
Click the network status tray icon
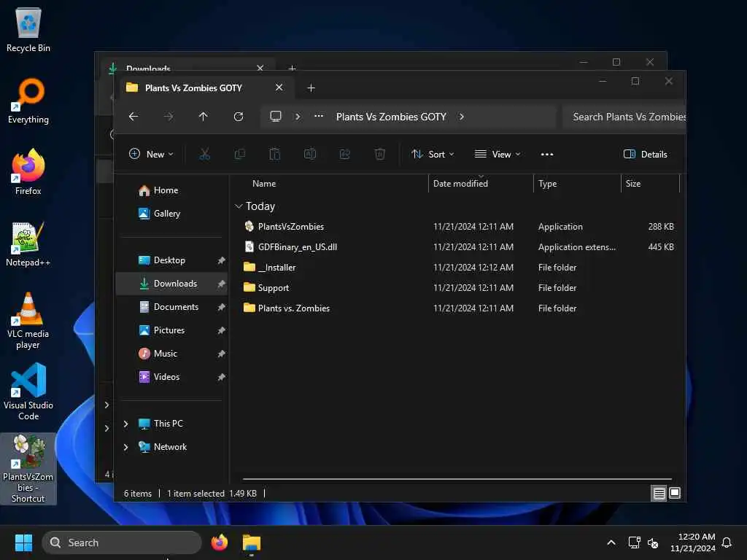click(x=634, y=542)
